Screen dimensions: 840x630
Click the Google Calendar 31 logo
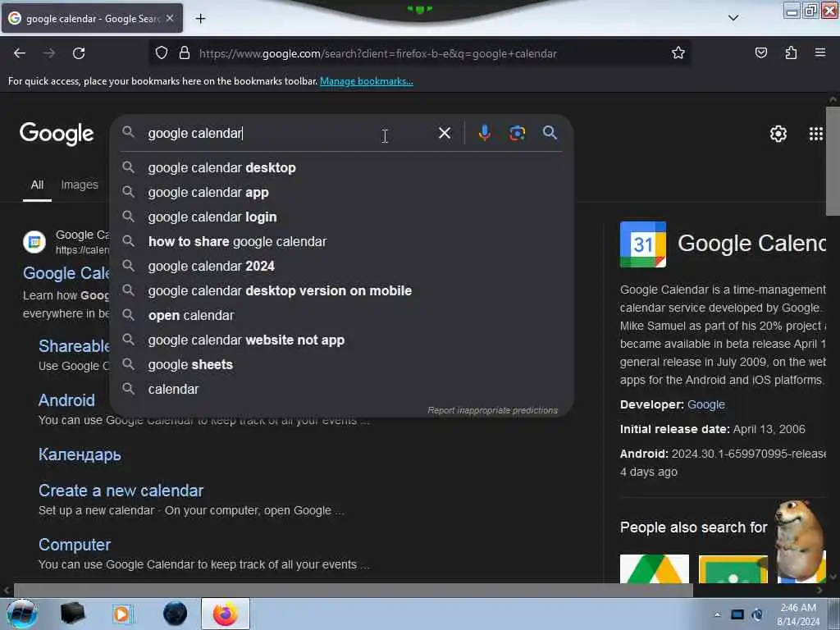coord(643,244)
